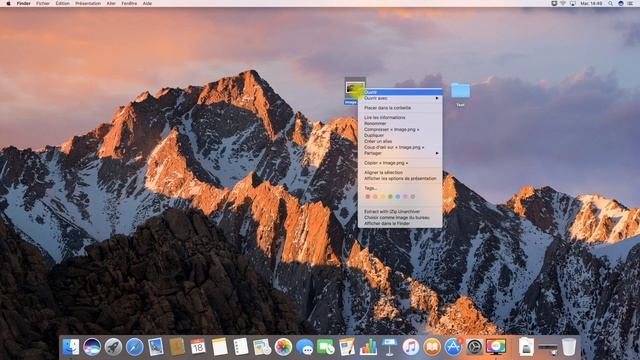Open the Fenêtre menu
Viewport: 640px width, 360px height.
click(x=129, y=3)
